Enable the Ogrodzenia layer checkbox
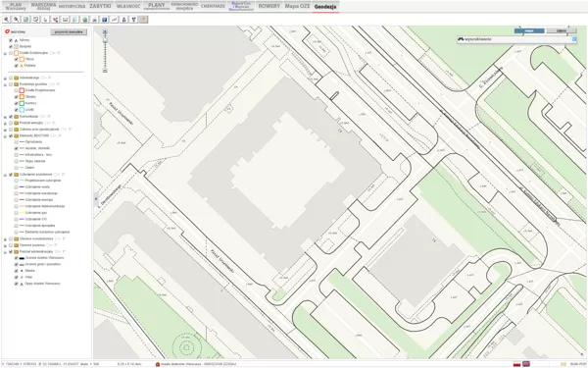588x368 pixels. 16,142
